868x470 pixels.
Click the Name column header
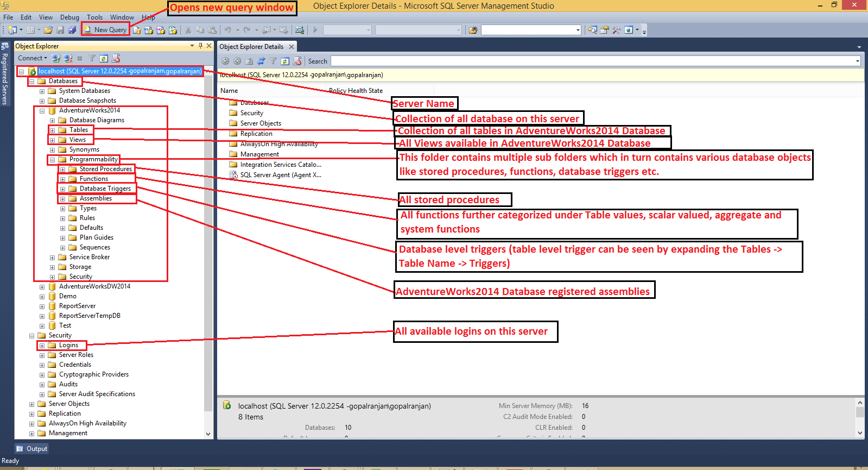click(x=229, y=91)
